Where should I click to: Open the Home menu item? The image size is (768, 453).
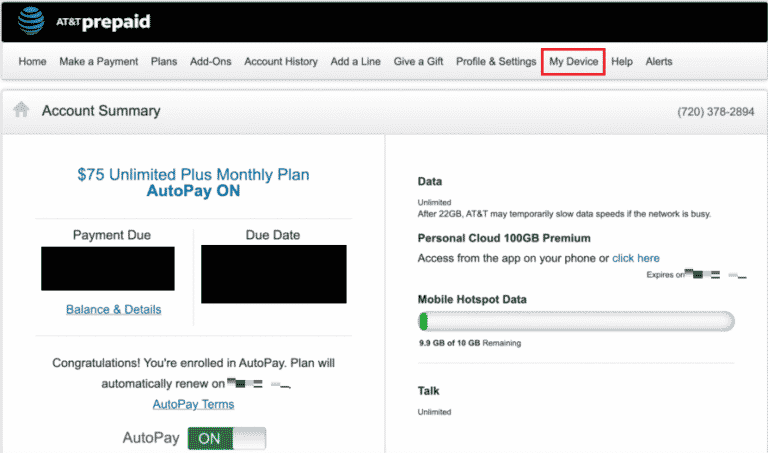[x=32, y=61]
